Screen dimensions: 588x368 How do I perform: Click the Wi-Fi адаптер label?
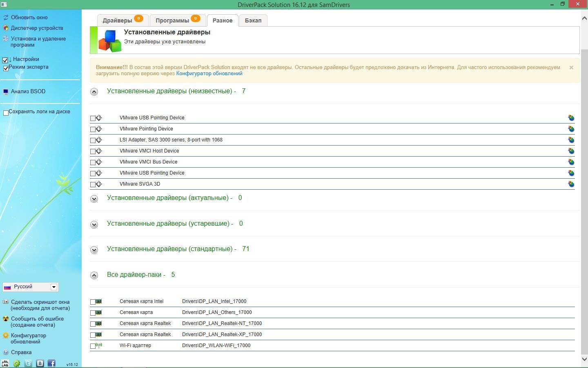(x=135, y=346)
